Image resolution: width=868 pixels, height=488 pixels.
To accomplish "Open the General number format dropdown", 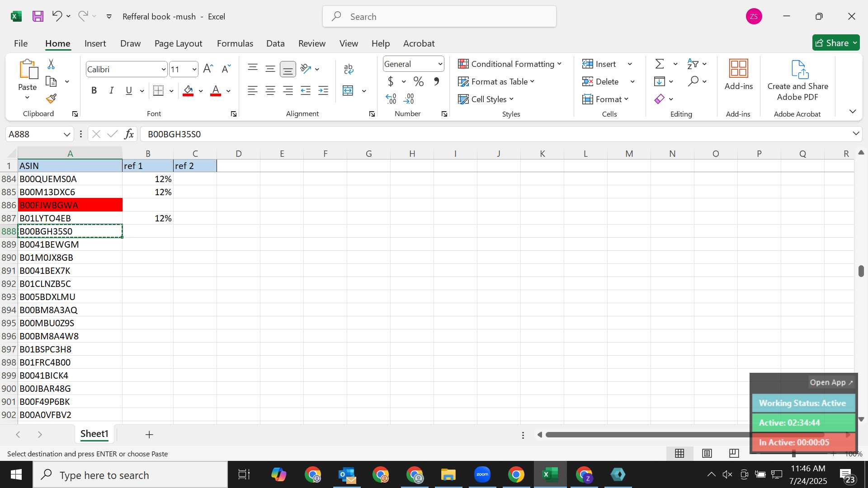I will (x=440, y=64).
